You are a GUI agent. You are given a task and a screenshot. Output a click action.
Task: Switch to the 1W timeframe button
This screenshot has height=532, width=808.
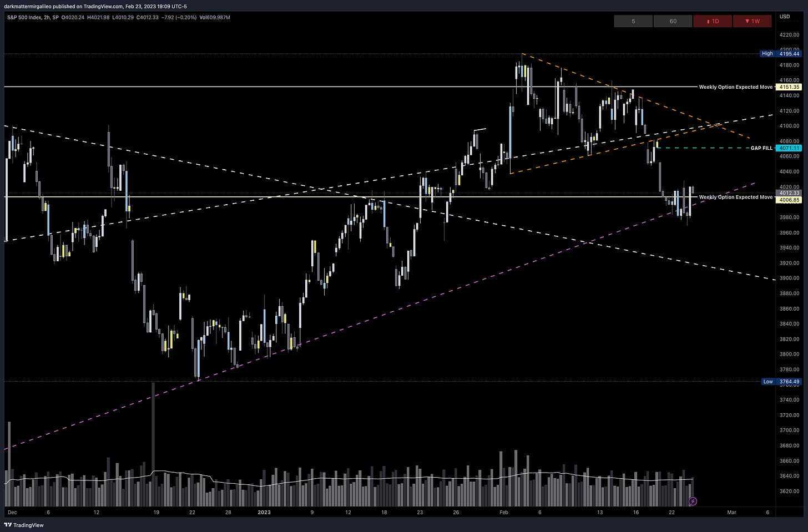(753, 21)
